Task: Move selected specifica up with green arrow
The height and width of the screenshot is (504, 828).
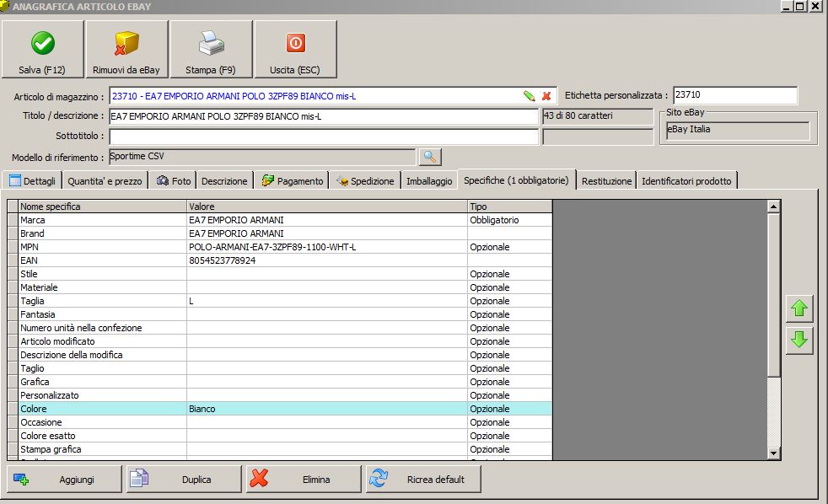Action: pyautogui.click(x=799, y=308)
